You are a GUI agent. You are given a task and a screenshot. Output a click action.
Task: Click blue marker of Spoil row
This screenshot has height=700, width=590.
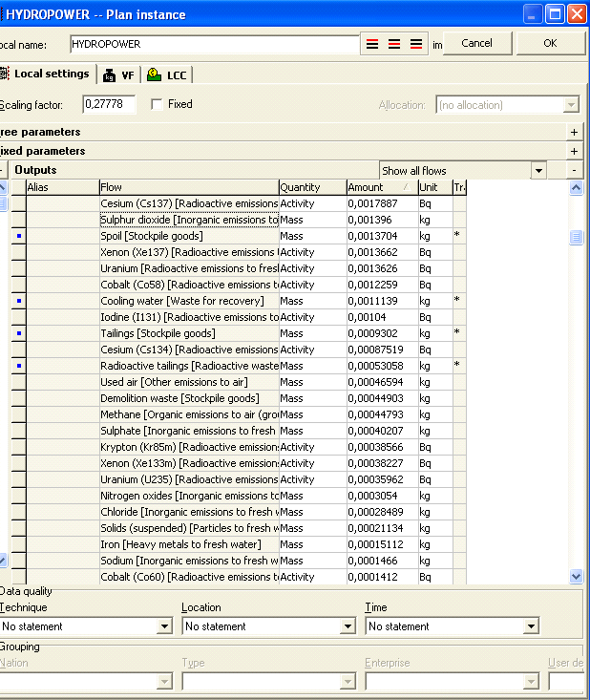coord(19,236)
